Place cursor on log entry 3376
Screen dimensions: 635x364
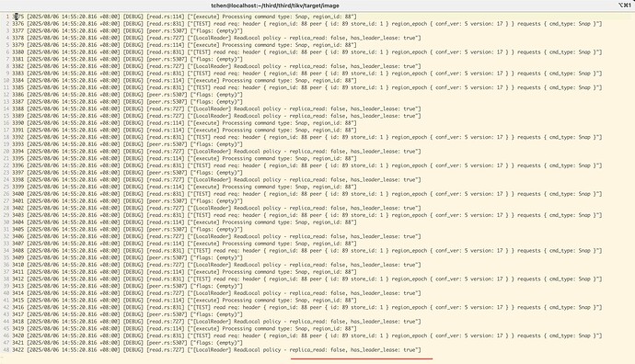[307, 24]
